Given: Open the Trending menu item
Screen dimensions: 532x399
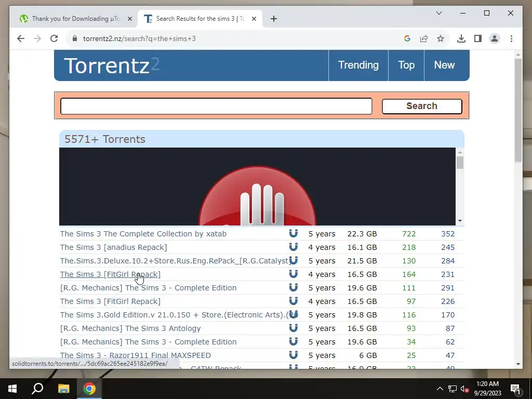Looking at the screenshot, I should (x=358, y=65).
